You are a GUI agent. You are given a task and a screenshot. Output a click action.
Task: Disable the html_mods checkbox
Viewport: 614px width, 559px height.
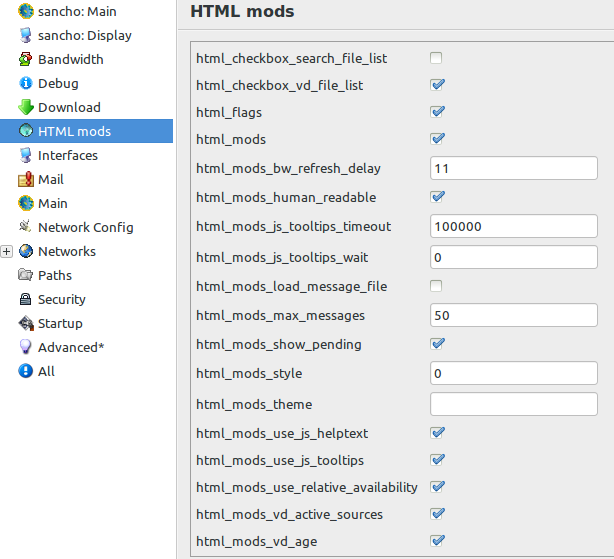[437, 139]
